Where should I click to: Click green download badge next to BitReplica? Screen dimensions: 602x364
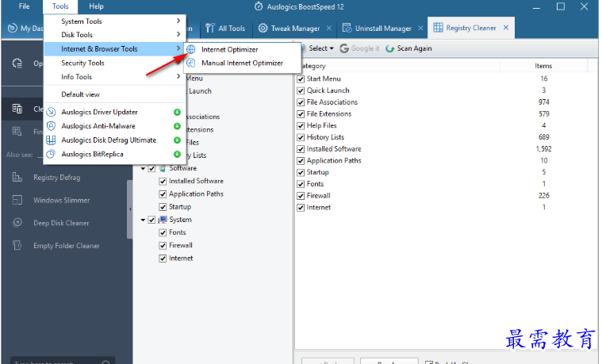click(177, 154)
